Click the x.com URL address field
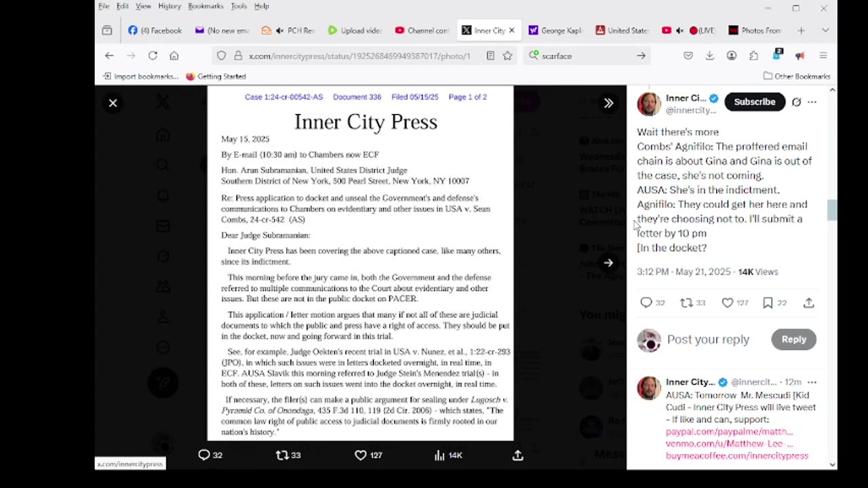The image size is (868, 488). pyautogui.click(x=359, y=56)
